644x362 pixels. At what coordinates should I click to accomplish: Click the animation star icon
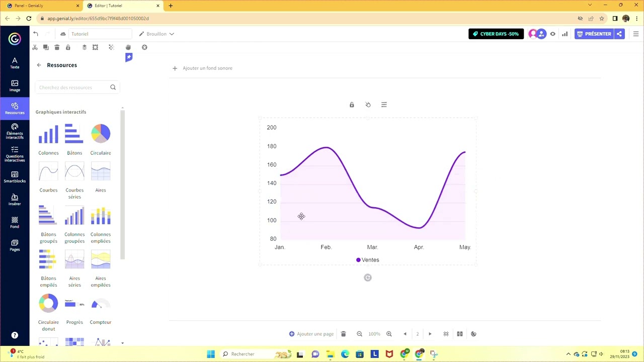tap(144, 47)
